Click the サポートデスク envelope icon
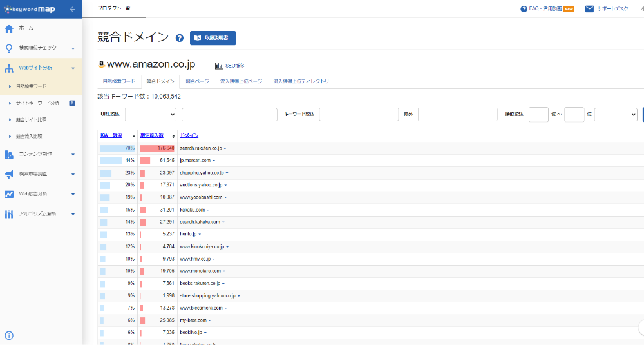This screenshot has width=644, height=345. click(589, 9)
